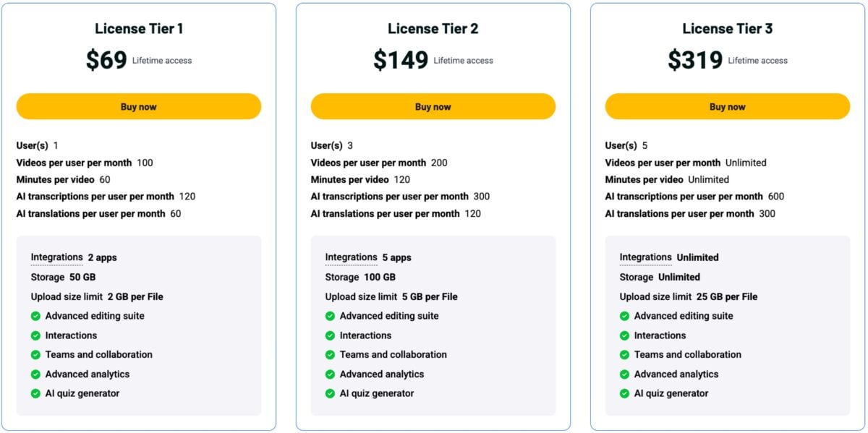Click Tier 1 Teams and collaboration check icon
The image size is (868, 433).
pyautogui.click(x=35, y=355)
